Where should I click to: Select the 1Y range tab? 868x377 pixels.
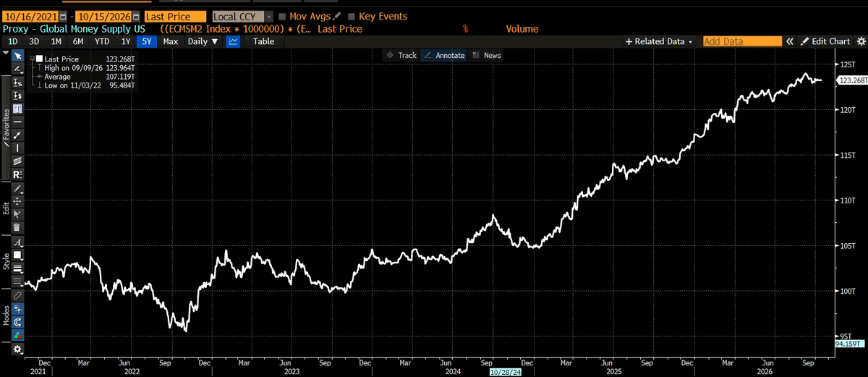coord(125,41)
